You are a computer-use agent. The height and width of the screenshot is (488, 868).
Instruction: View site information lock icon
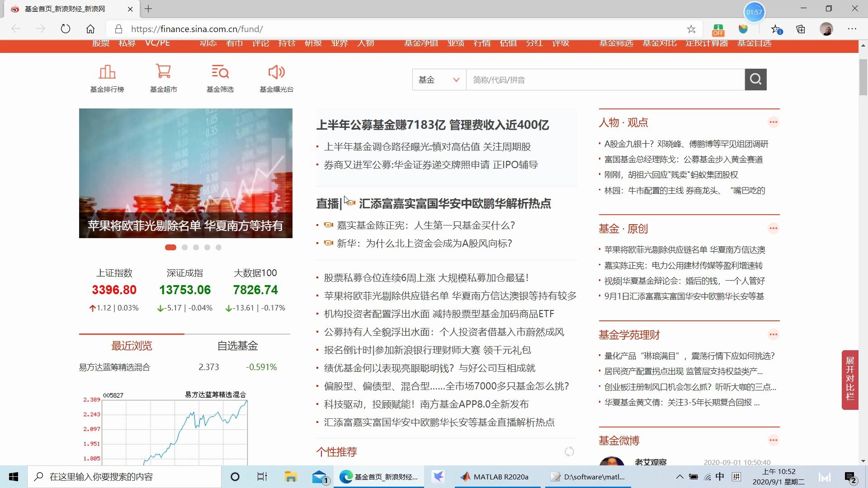tap(118, 29)
